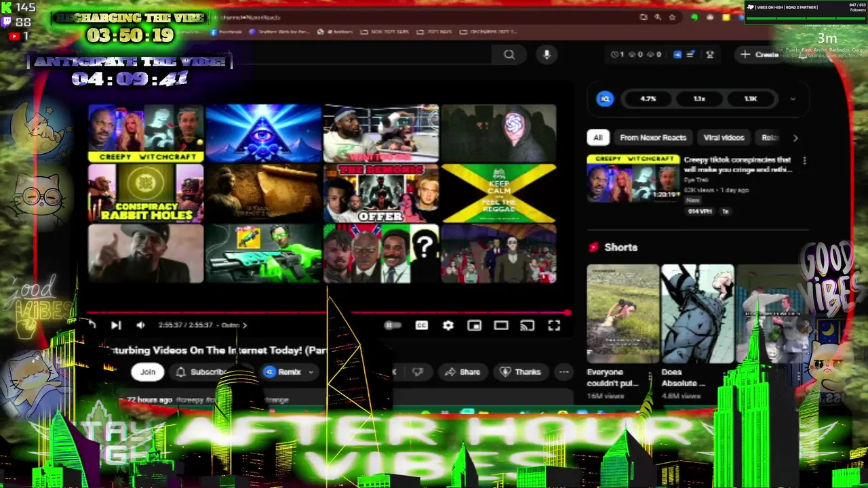The height and width of the screenshot is (488, 868).
Task: Open the Does Absolute Short thumbnail
Action: coord(697,314)
